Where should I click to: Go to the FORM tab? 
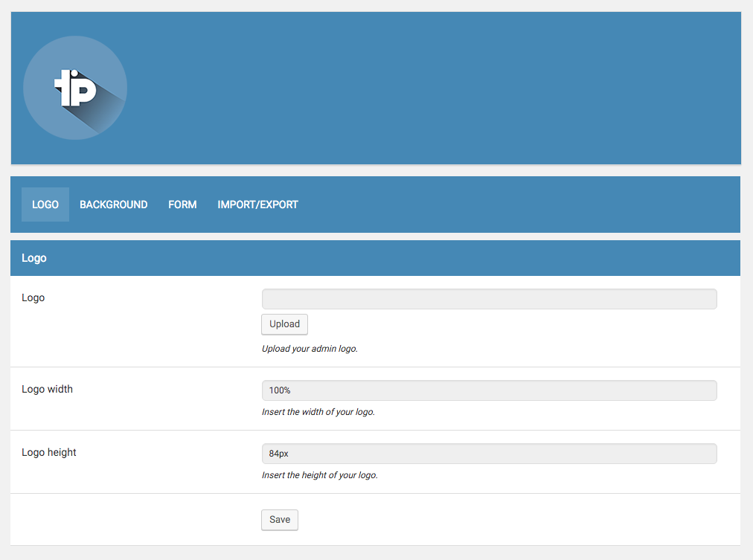tap(182, 205)
